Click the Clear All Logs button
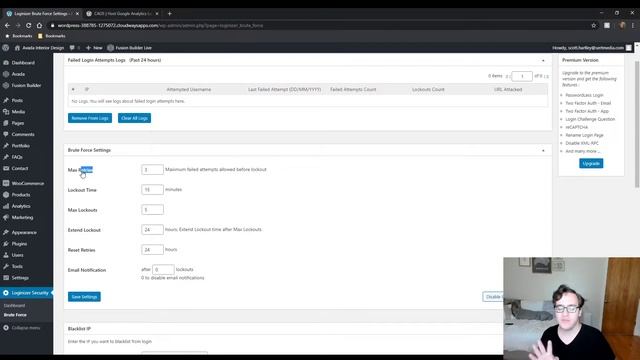 [134, 118]
